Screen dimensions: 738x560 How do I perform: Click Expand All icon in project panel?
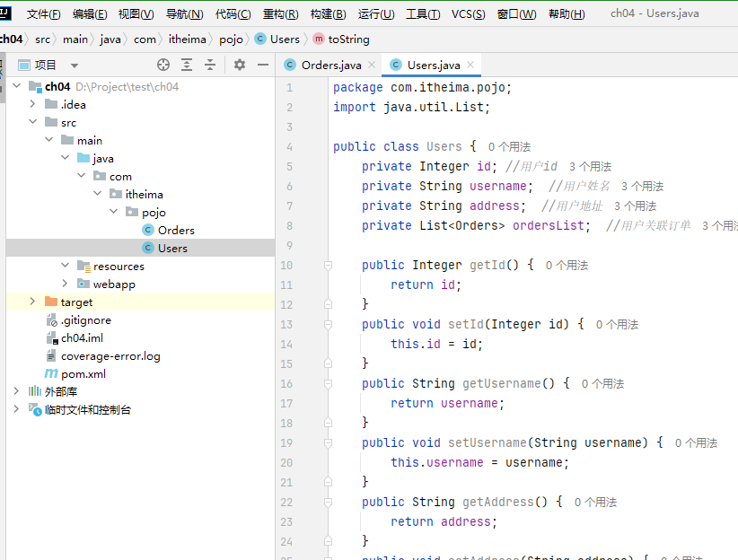(187, 65)
